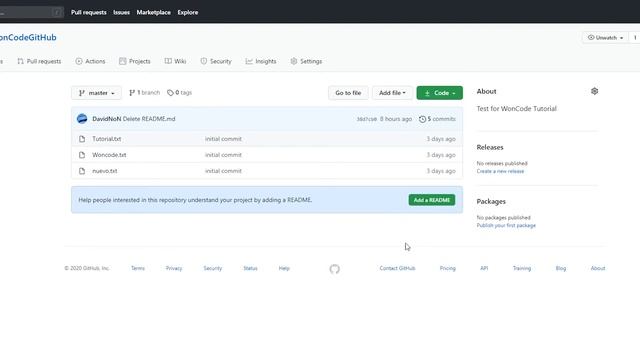This screenshot has width=640, height=360.
Task: Click the file icon beside nuevo.txt
Action: pos(82,171)
